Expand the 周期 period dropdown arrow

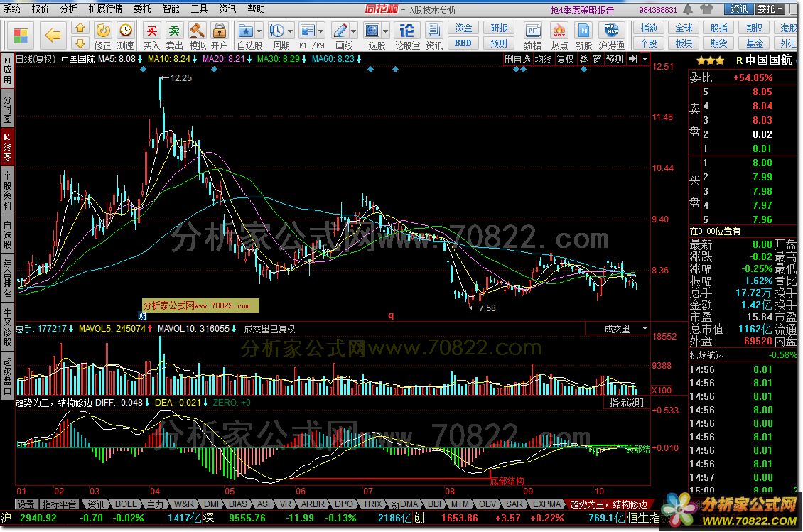[x=291, y=31]
